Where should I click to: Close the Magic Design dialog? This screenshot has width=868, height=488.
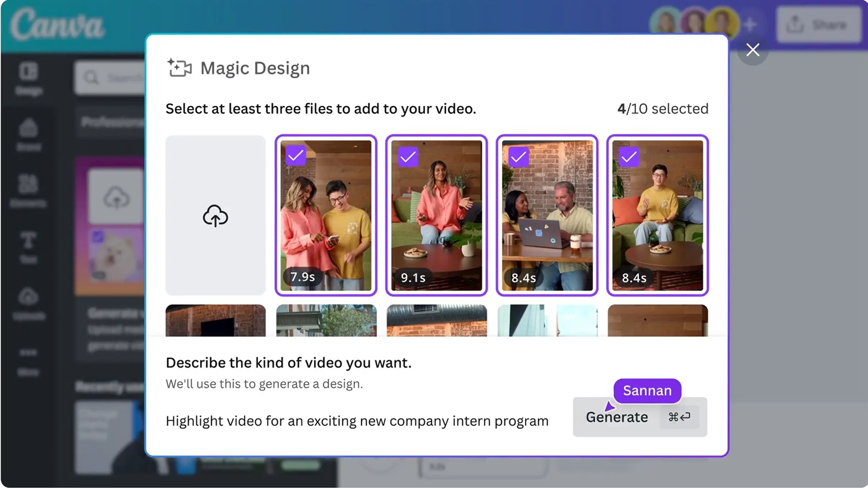click(752, 50)
